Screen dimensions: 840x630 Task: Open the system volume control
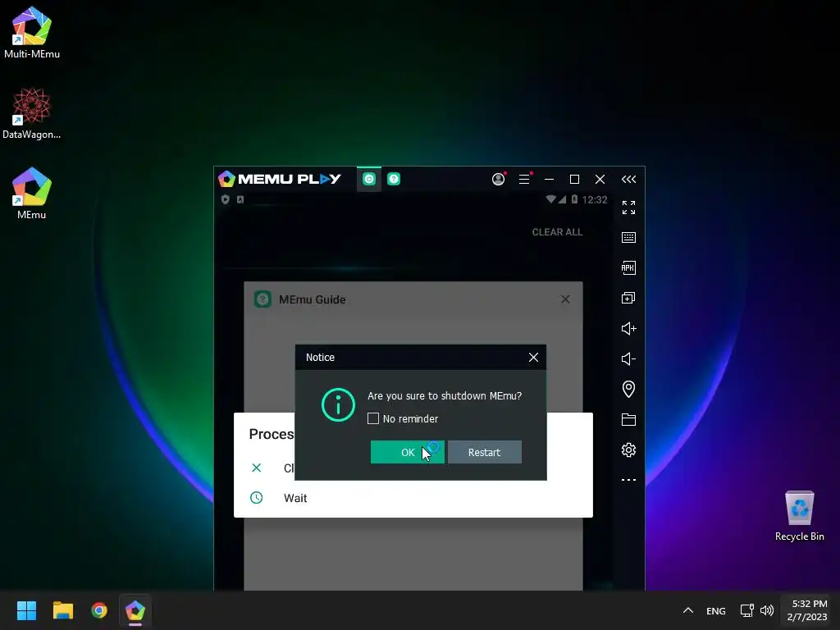(x=767, y=610)
